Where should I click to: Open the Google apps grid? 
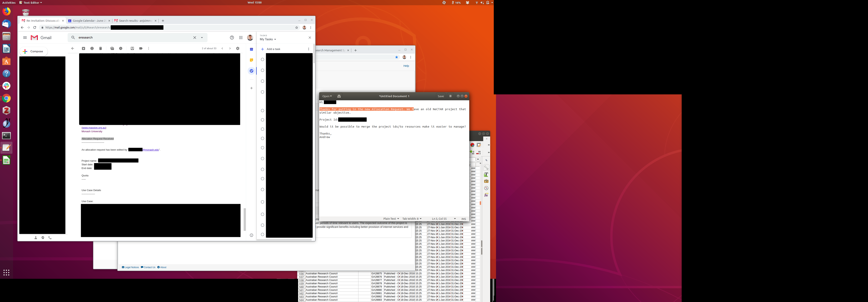coord(241,38)
